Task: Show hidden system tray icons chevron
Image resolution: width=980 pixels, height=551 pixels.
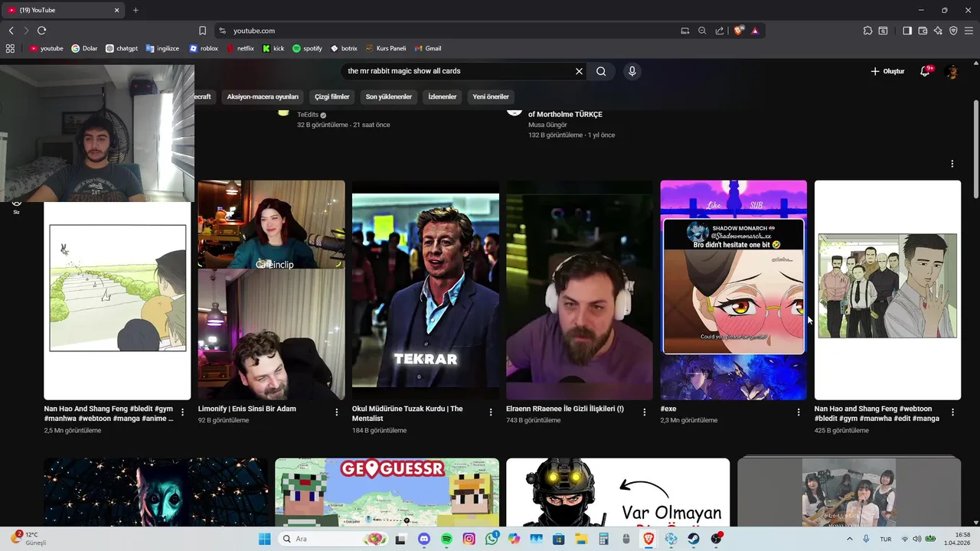Action: tap(851, 539)
